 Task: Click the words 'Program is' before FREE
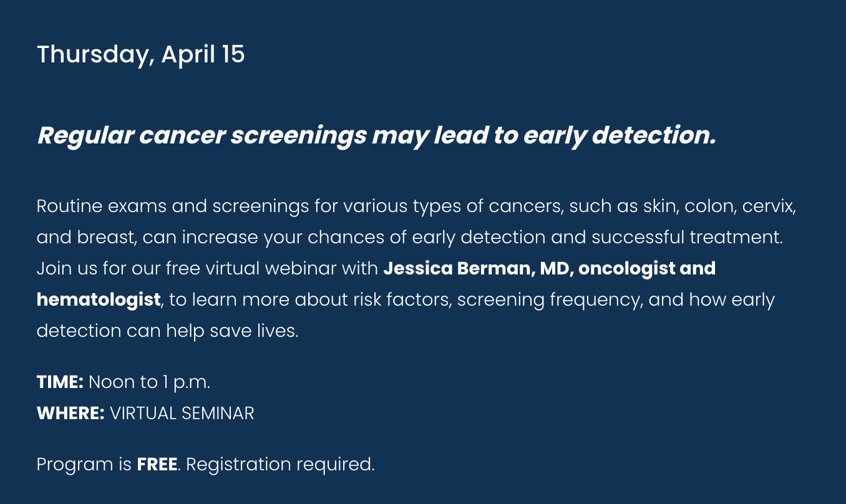coord(84,464)
